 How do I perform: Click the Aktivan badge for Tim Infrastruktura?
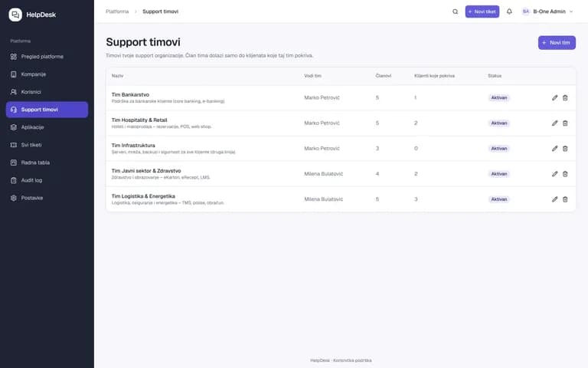tap(498, 148)
